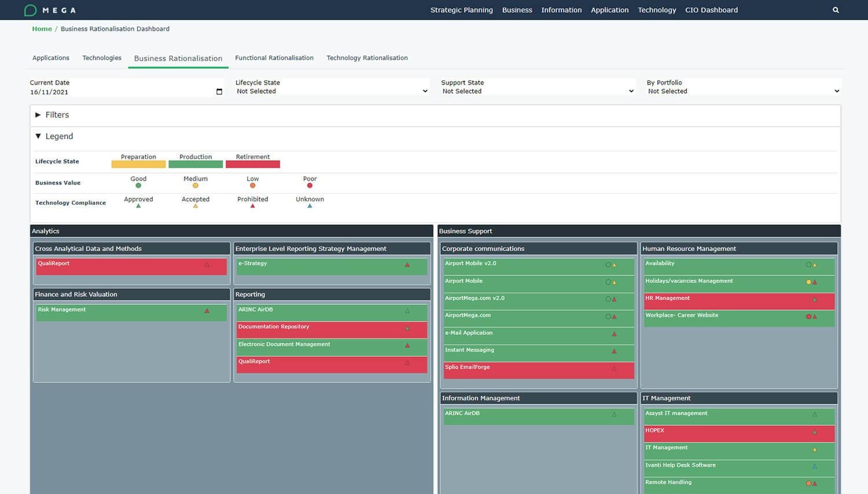
Task: Click the triangle on Documentation Repository row
Action: click(x=407, y=329)
